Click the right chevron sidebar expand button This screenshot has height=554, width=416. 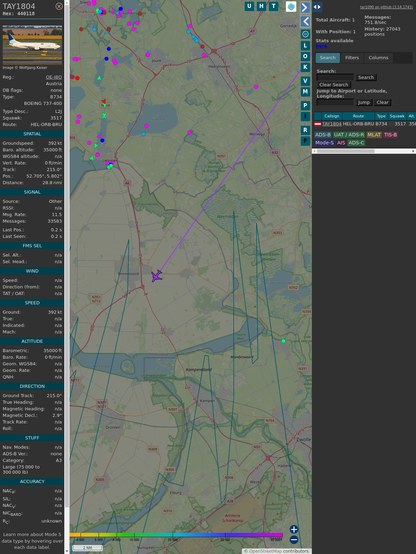(x=305, y=7)
